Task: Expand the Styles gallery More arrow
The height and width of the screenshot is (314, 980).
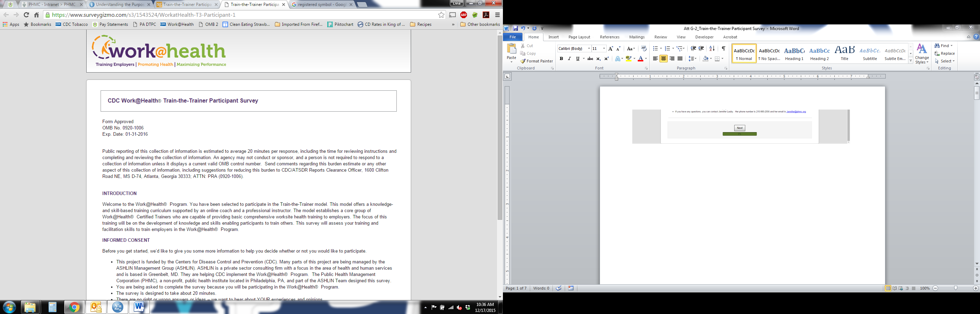Action: tap(911, 61)
